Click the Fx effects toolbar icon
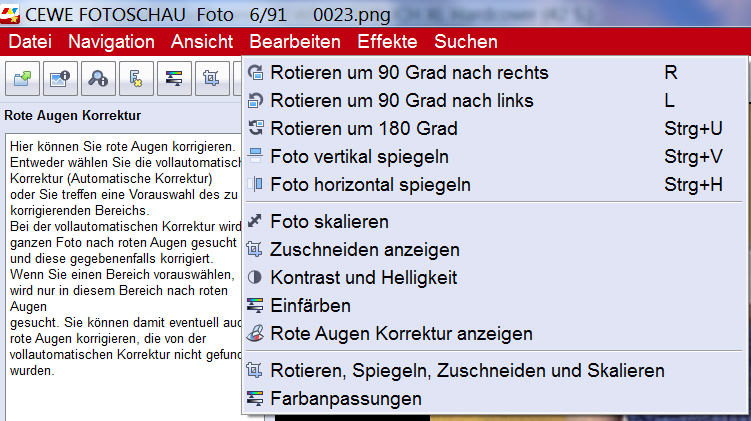The width and height of the screenshot is (751, 421). click(136, 78)
